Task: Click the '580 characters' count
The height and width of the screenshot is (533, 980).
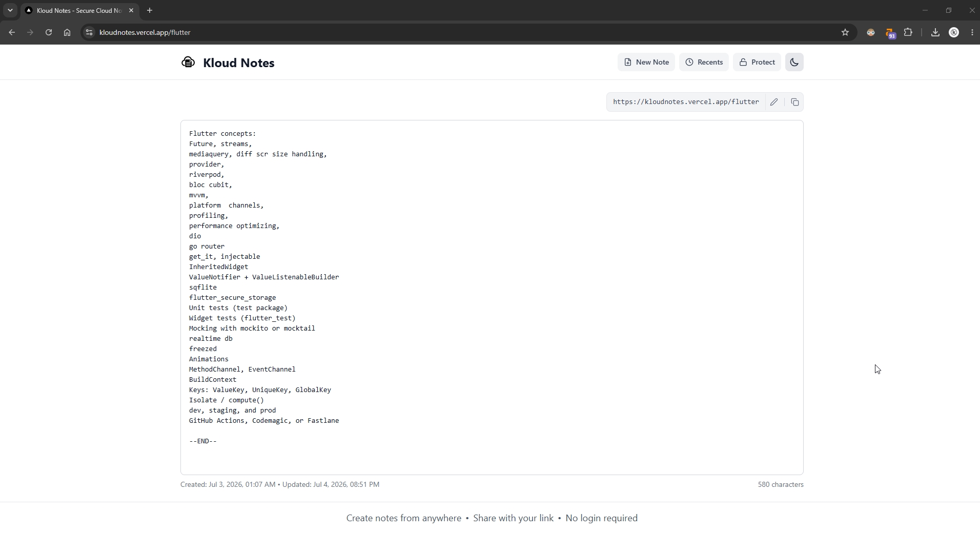Action: point(781,484)
